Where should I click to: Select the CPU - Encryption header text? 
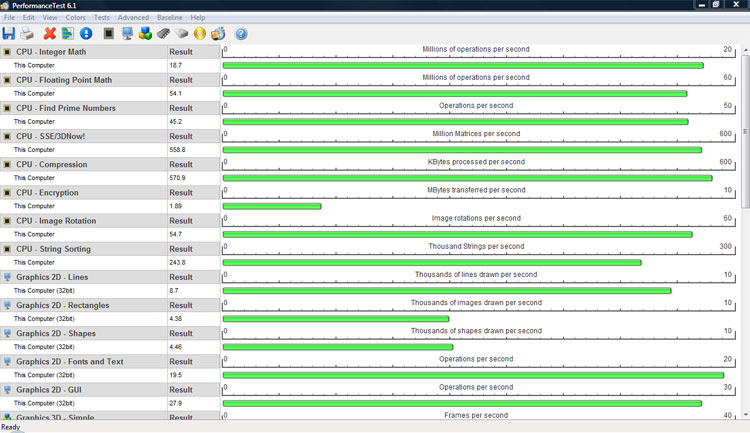47,193
